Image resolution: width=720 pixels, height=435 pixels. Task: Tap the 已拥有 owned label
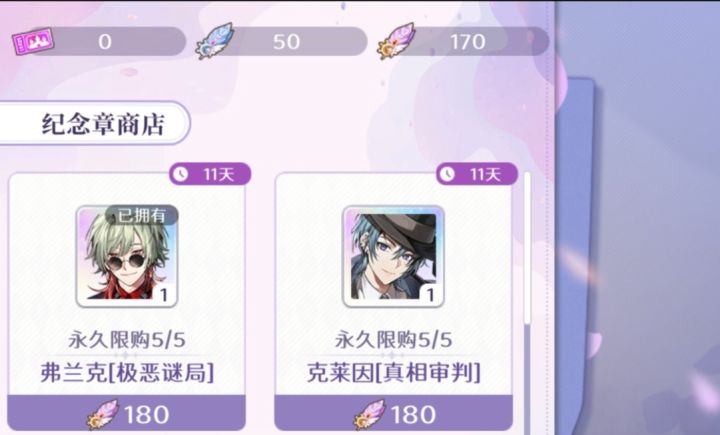tap(141, 215)
